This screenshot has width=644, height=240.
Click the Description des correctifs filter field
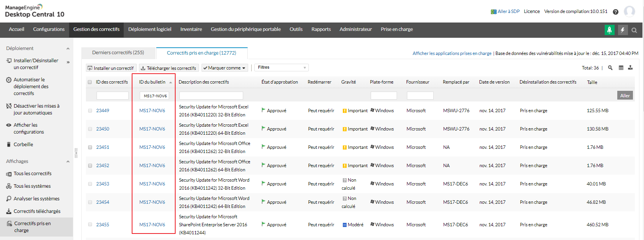click(x=211, y=95)
